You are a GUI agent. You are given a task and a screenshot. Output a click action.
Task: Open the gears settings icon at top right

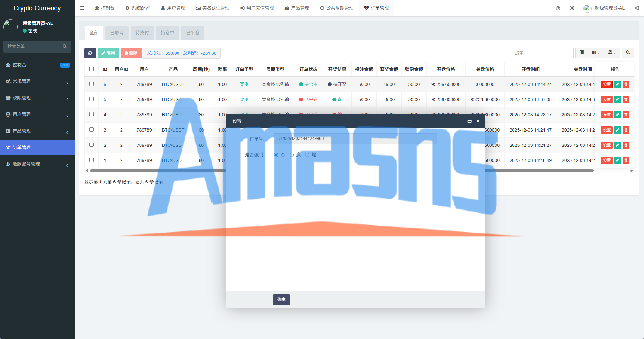[637, 8]
